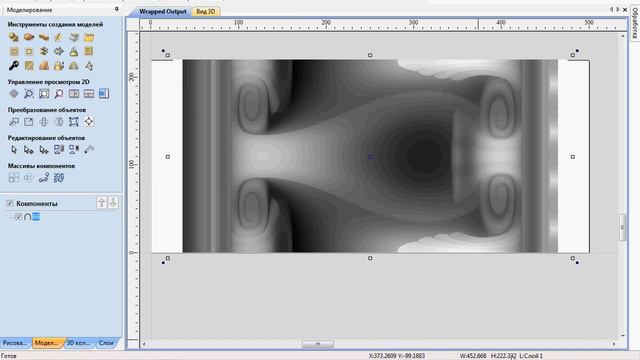The image size is (640, 360).
Task: Open the yellow folder import component tool
Action: click(x=89, y=37)
